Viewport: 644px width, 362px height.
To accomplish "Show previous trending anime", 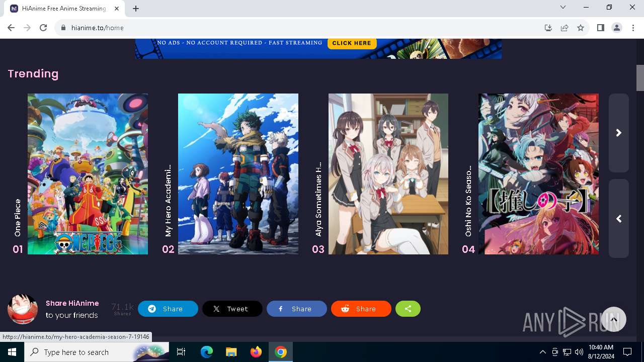I will [x=619, y=219].
